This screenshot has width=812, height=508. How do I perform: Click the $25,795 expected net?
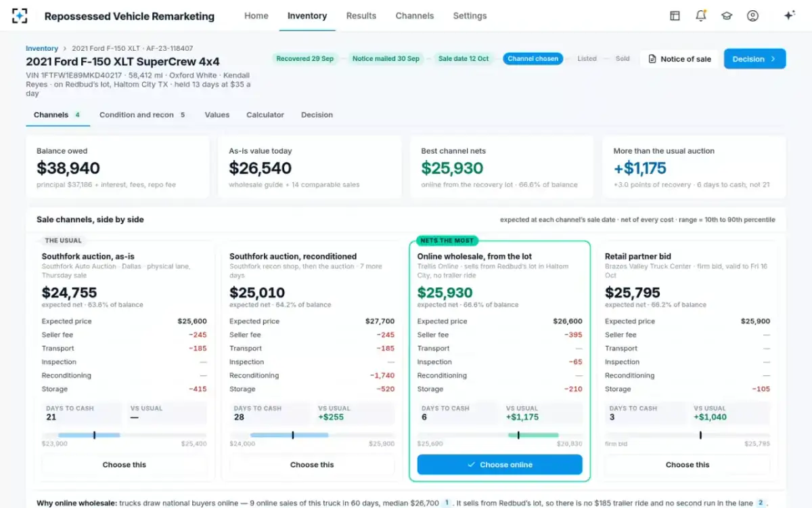(x=633, y=293)
